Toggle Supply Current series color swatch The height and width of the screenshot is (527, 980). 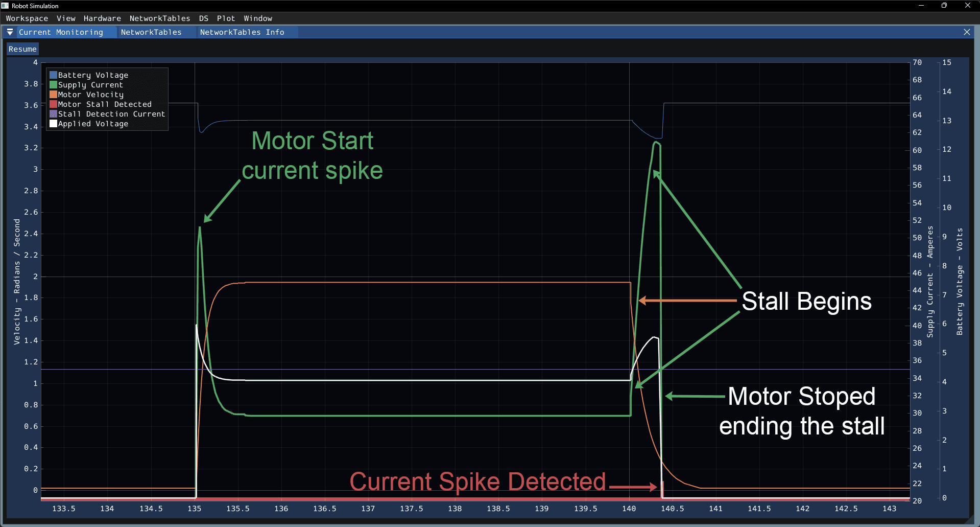pyautogui.click(x=53, y=85)
